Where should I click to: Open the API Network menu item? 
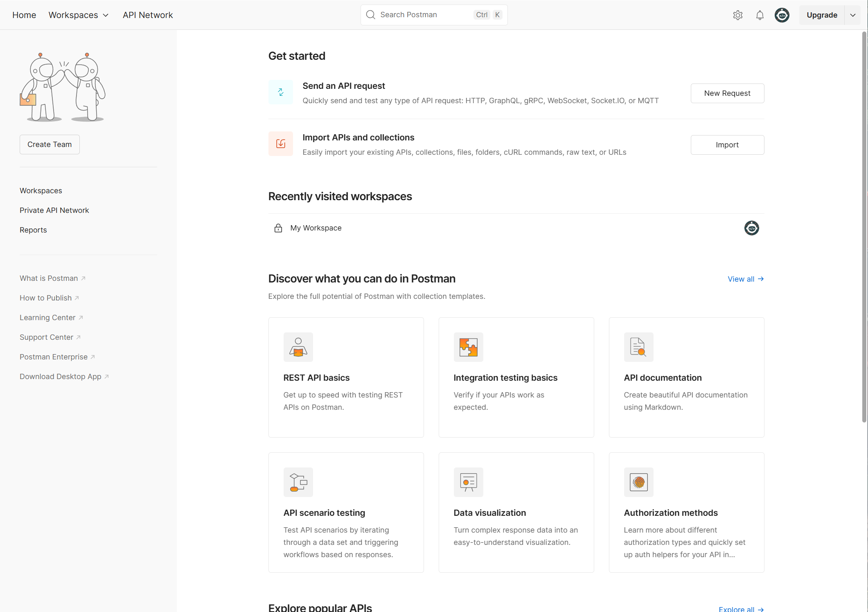(x=148, y=15)
